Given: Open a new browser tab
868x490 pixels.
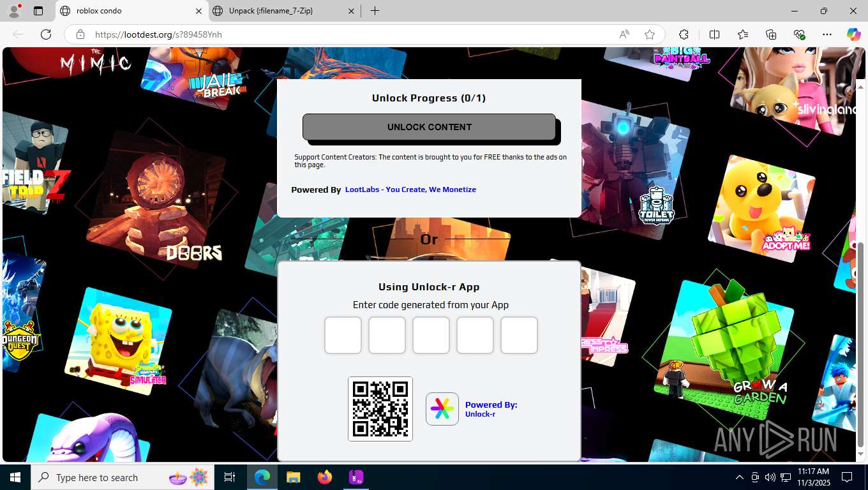Looking at the screenshot, I should click(x=375, y=11).
